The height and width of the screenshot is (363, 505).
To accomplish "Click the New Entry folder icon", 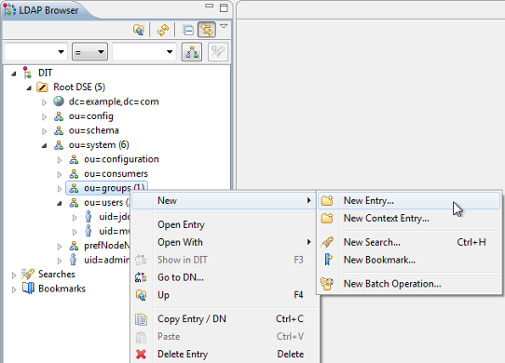I will pyautogui.click(x=327, y=200).
